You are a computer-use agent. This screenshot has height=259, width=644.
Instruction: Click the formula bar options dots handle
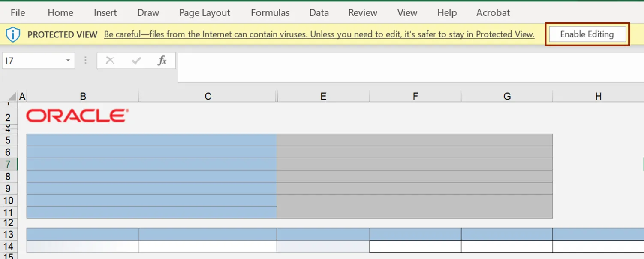pyautogui.click(x=85, y=61)
